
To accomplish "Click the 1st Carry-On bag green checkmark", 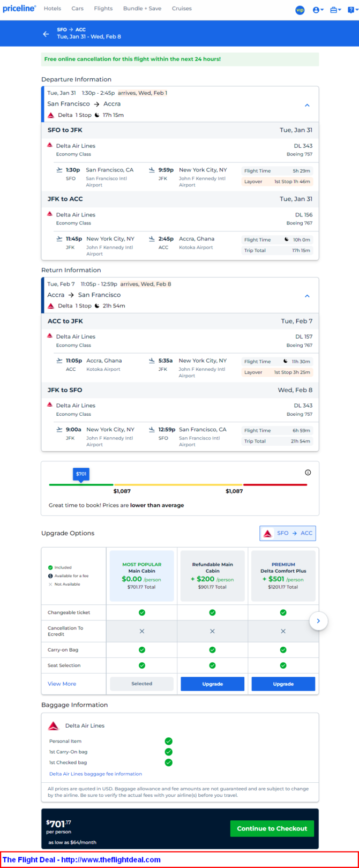I will click(169, 752).
